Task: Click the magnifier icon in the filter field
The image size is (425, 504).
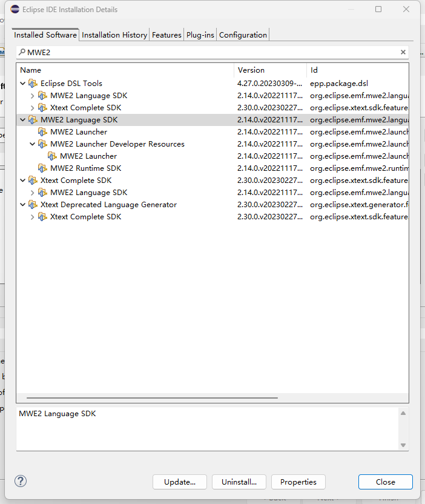Action: click(22, 51)
